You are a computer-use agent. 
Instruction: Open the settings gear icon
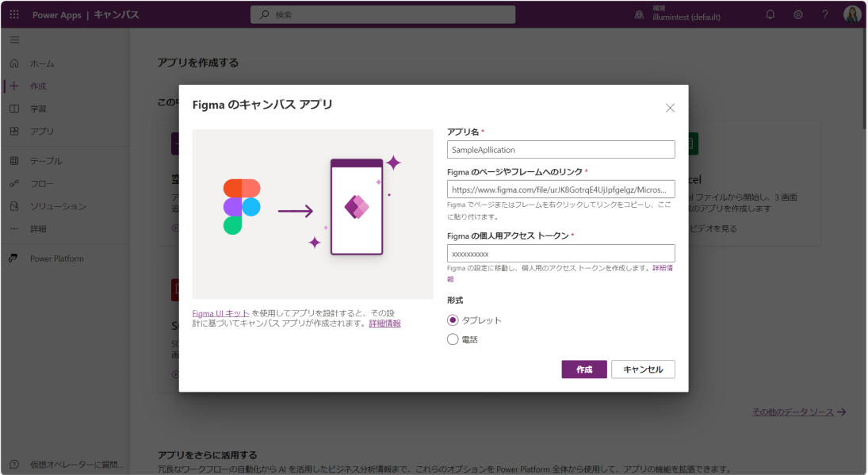tap(797, 14)
